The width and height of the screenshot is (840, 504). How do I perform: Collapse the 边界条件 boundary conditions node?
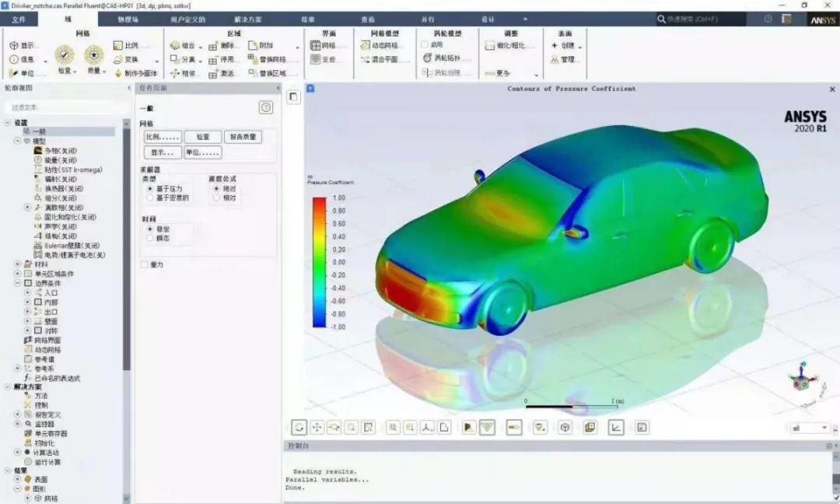pyautogui.click(x=17, y=283)
